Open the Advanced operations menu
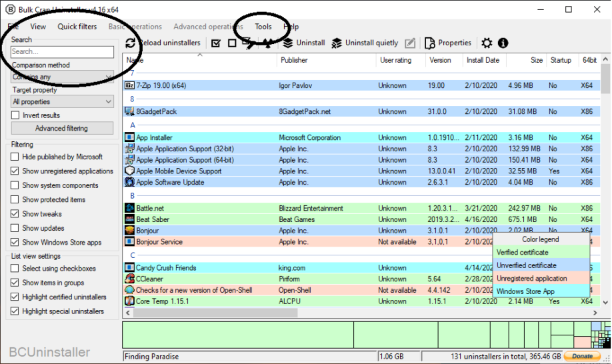 pos(208,27)
